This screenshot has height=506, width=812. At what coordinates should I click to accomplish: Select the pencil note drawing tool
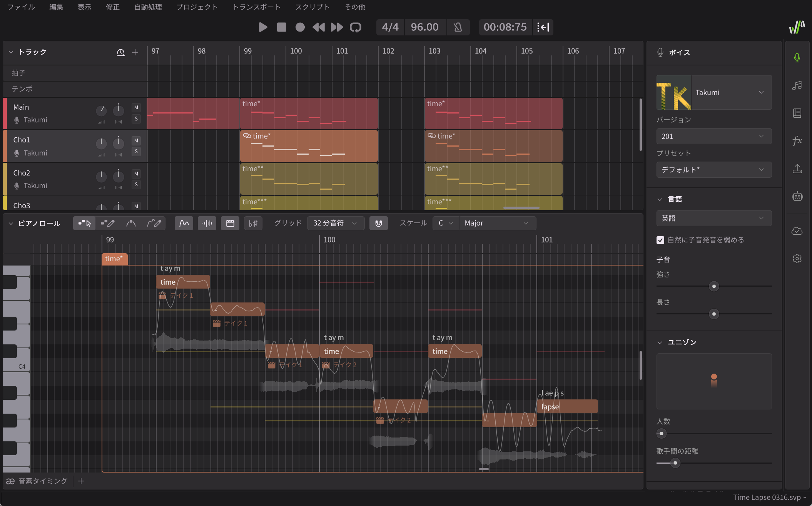point(107,223)
